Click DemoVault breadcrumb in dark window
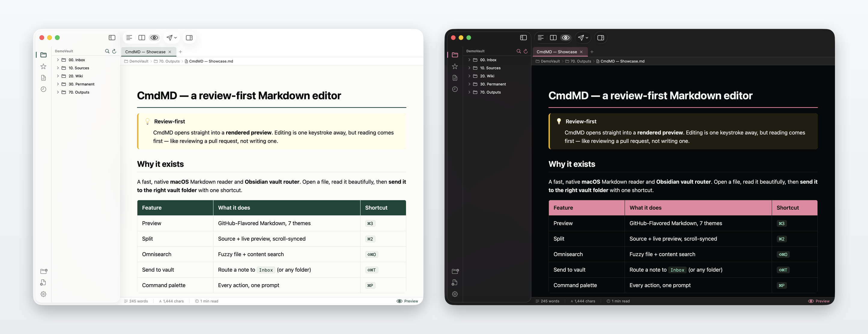Viewport: 868px width, 334px height. coord(548,61)
